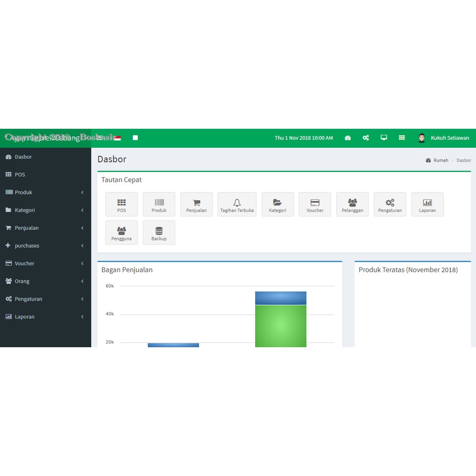Viewport: 476px width, 476px height.
Task: Open Kukuh Setiawan user profile menu
Action: pyautogui.click(x=444, y=138)
